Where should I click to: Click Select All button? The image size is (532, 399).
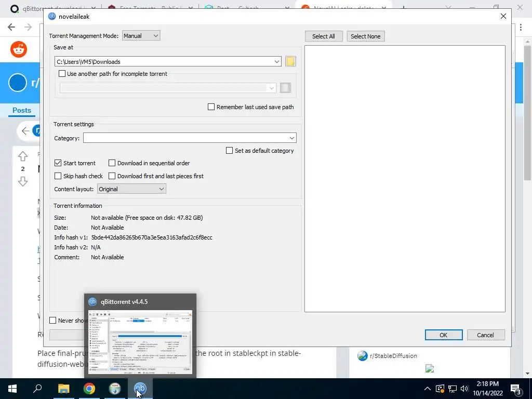pos(324,36)
